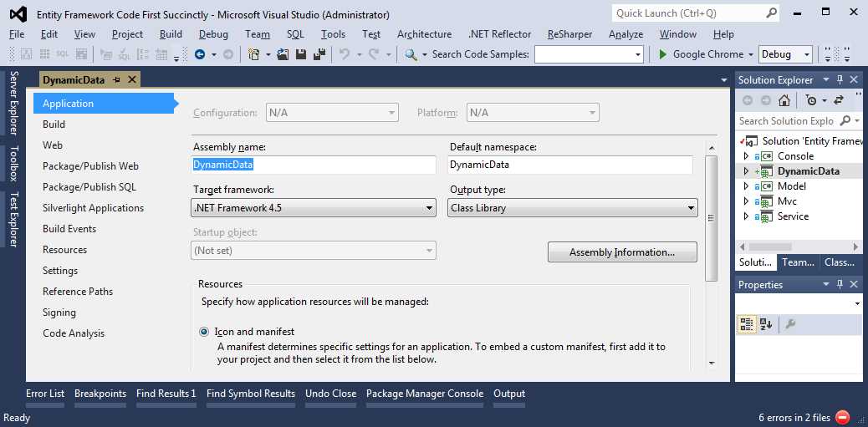The height and width of the screenshot is (427, 868).
Task: Expand the Service project node
Action: tap(746, 216)
